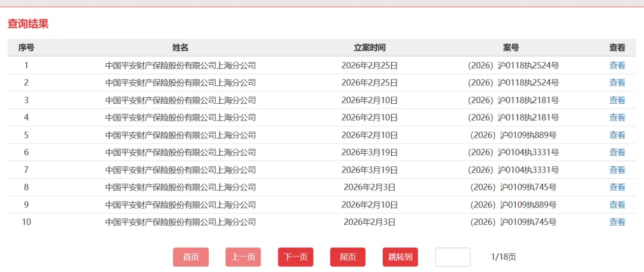Click 查看 link in row 9

click(617, 205)
